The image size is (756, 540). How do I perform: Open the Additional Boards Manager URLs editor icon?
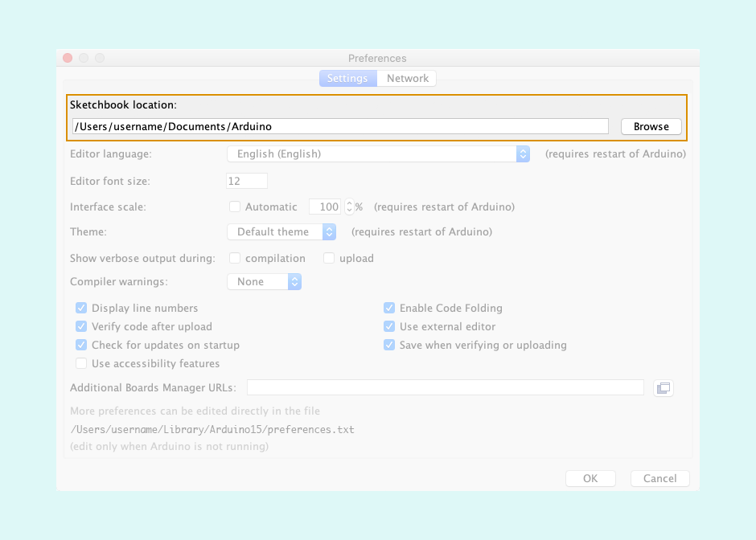663,388
